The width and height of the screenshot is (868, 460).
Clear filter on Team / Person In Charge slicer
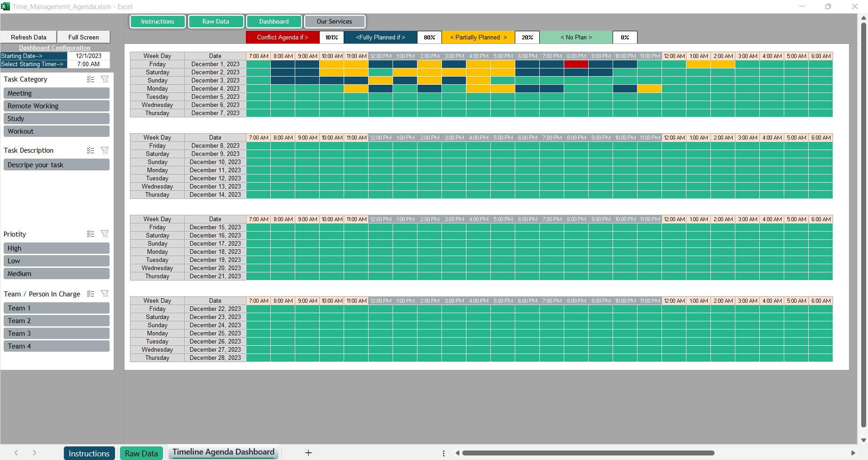pyautogui.click(x=105, y=294)
